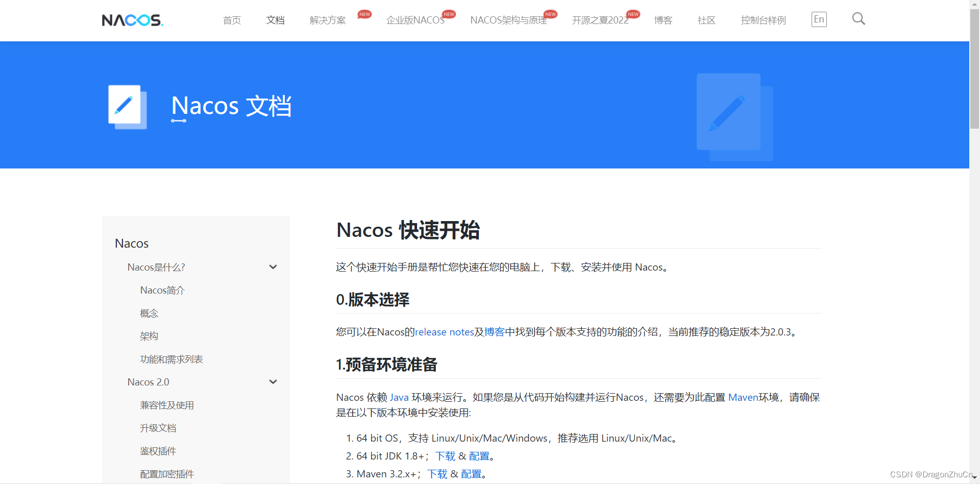Open the 企业版NACOS menu item

tap(415, 20)
